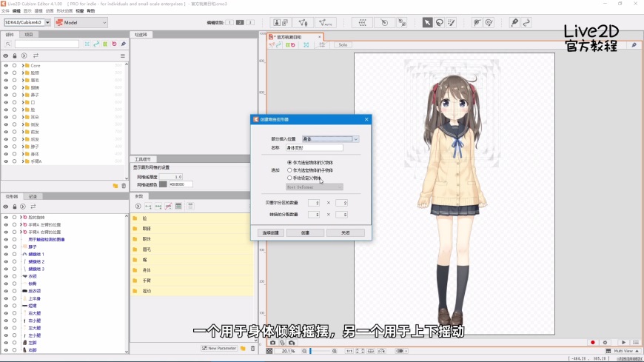The image size is (644, 362).
Task: Select the art path pen tool
Action: 514,23
